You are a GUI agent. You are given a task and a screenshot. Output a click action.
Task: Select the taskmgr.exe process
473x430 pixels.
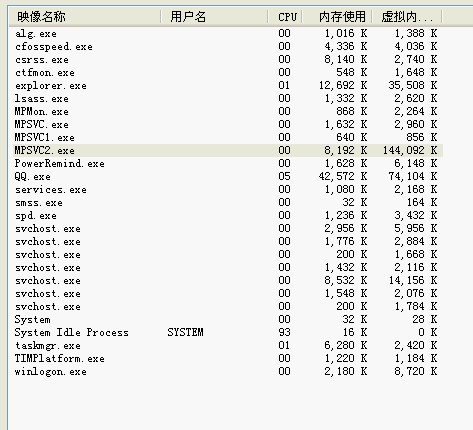(x=228, y=345)
